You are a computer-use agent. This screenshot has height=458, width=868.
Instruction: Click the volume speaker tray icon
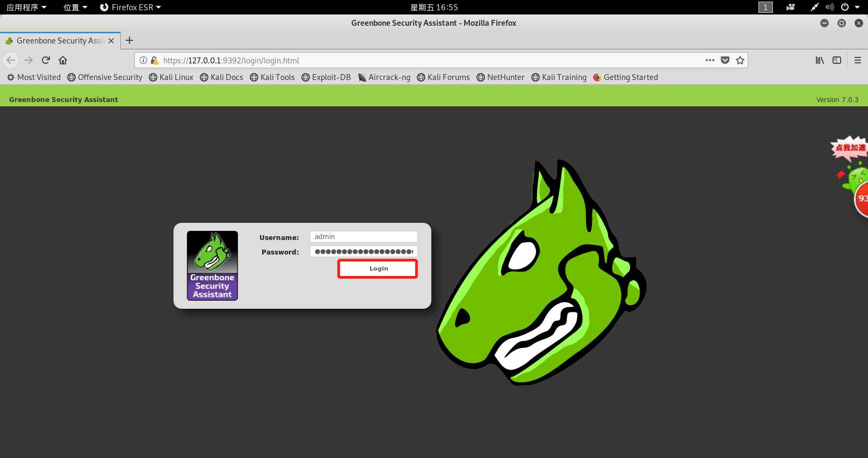click(830, 7)
